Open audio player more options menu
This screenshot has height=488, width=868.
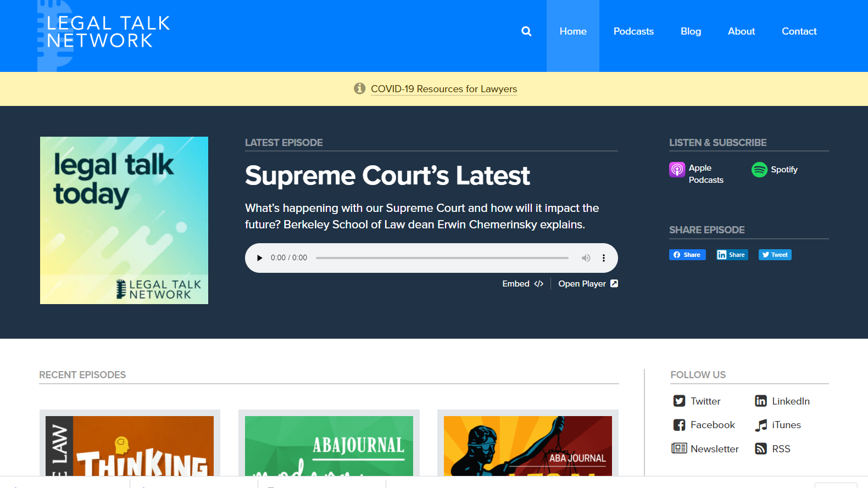[x=604, y=258]
